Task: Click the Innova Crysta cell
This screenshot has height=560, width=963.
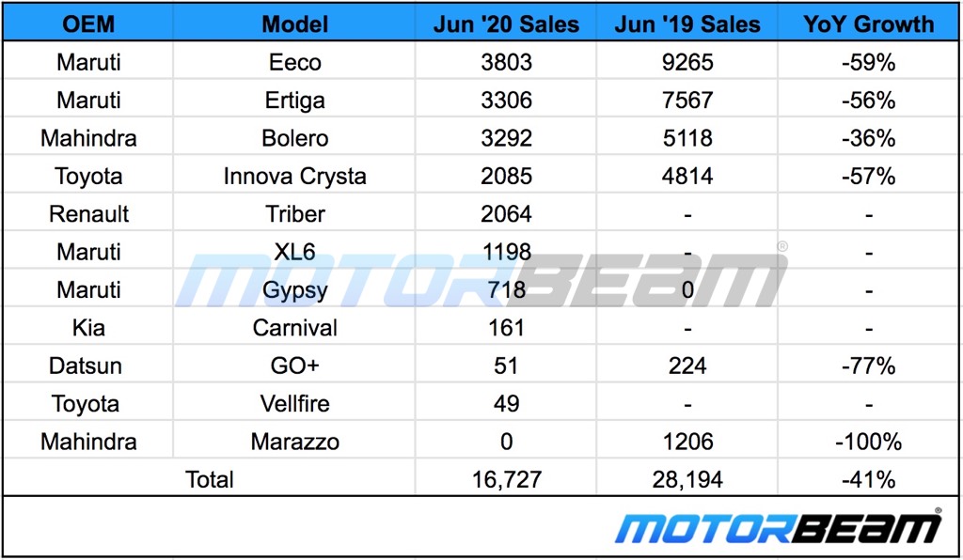Action: [294, 176]
